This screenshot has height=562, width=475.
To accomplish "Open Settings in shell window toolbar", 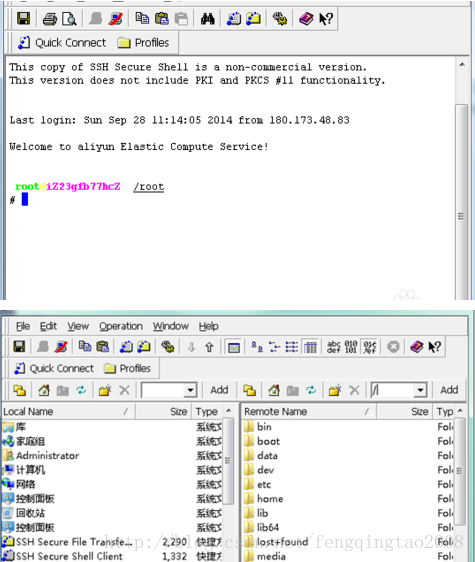I will pyautogui.click(x=280, y=19).
